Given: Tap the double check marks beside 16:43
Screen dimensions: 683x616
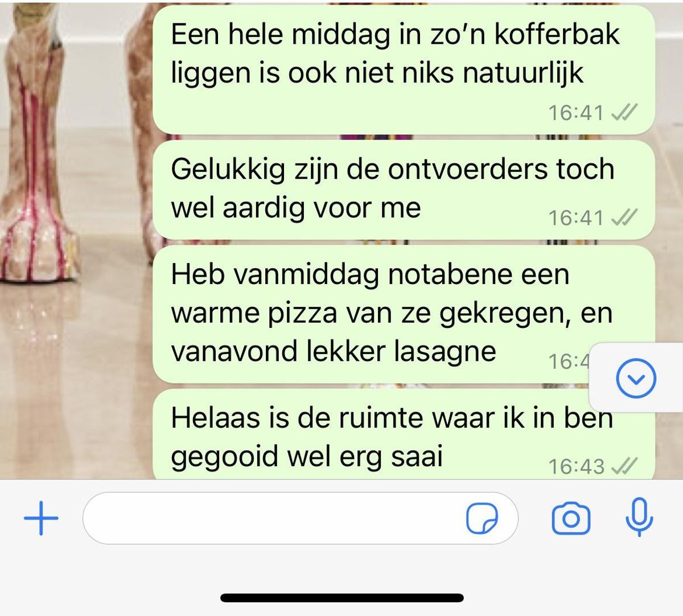Looking at the screenshot, I should 624,466.
